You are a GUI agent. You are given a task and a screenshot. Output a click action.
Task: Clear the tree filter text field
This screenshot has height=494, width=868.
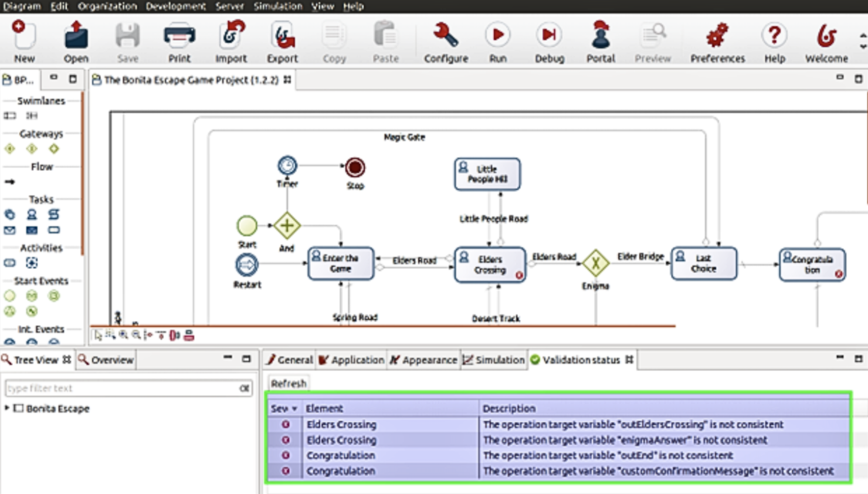[245, 388]
